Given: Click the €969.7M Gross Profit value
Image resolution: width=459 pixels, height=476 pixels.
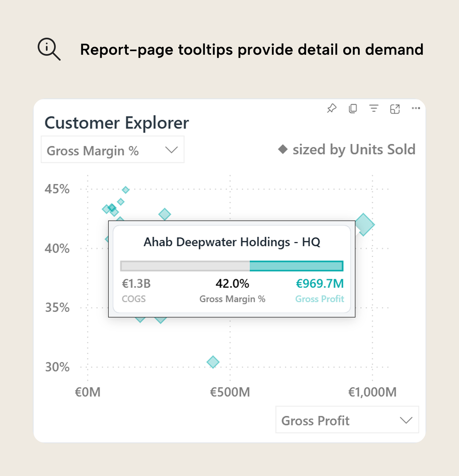Looking at the screenshot, I should 319,283.
